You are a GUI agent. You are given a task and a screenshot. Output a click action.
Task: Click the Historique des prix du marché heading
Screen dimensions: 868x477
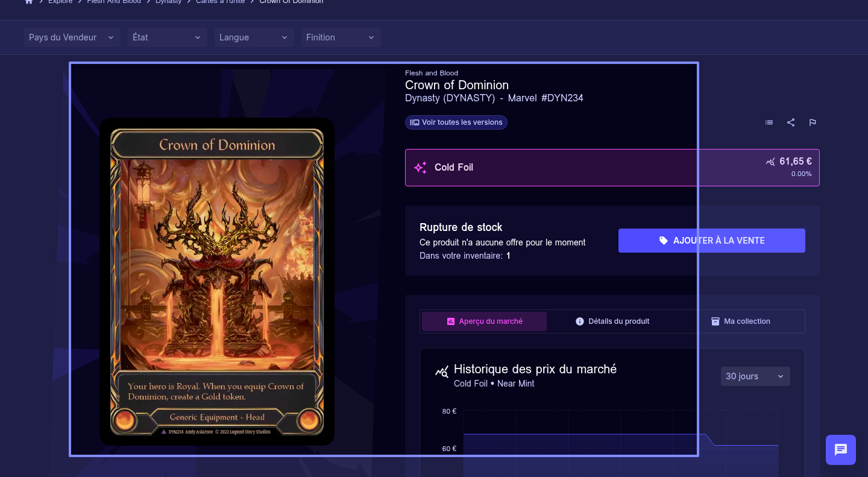(x=535, y=369)
